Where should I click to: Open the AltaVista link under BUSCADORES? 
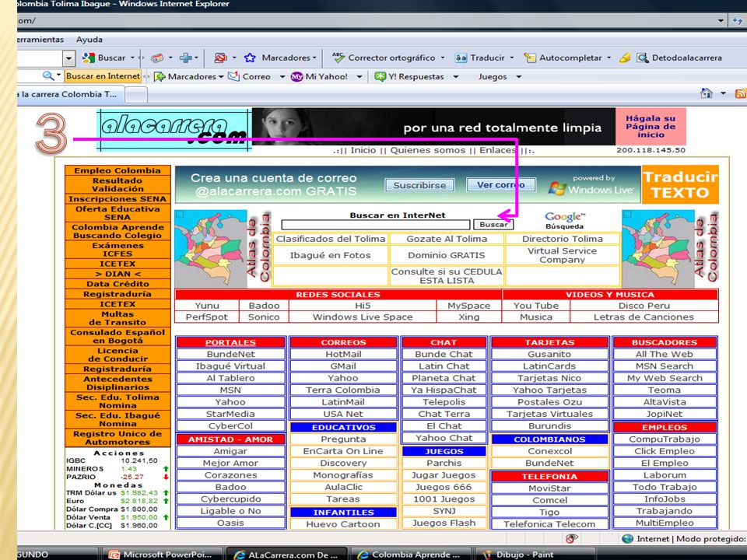664,402
